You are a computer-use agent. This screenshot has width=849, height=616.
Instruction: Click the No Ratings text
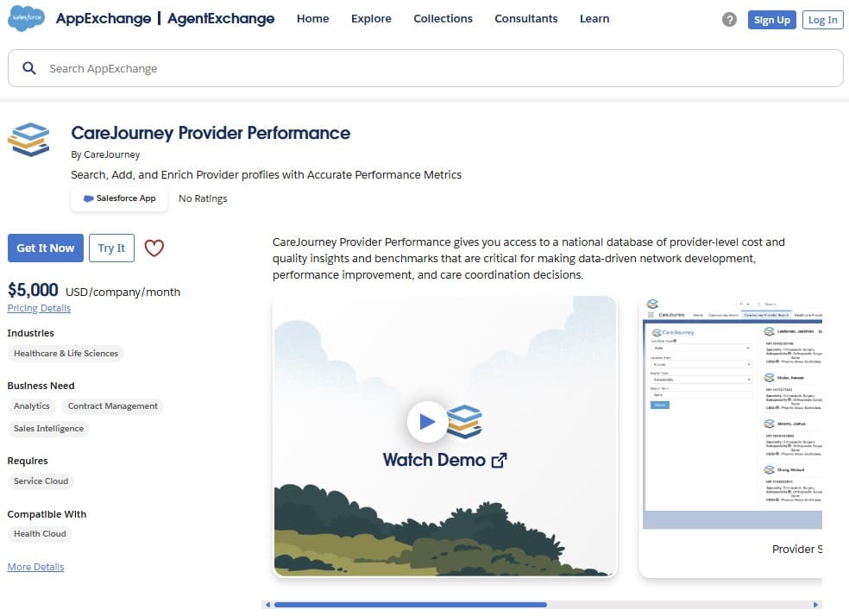[203, 198]
